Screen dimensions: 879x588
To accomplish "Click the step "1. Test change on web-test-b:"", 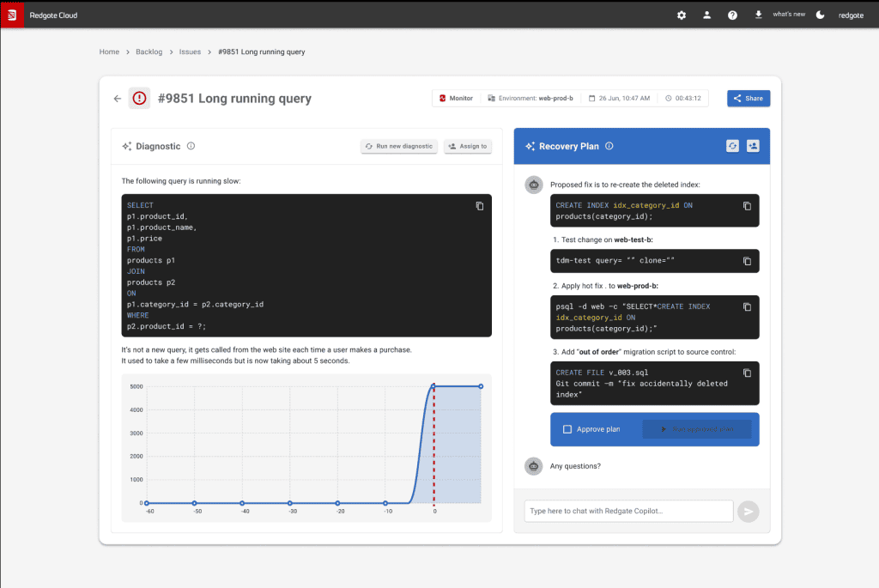I will (603, 239).
